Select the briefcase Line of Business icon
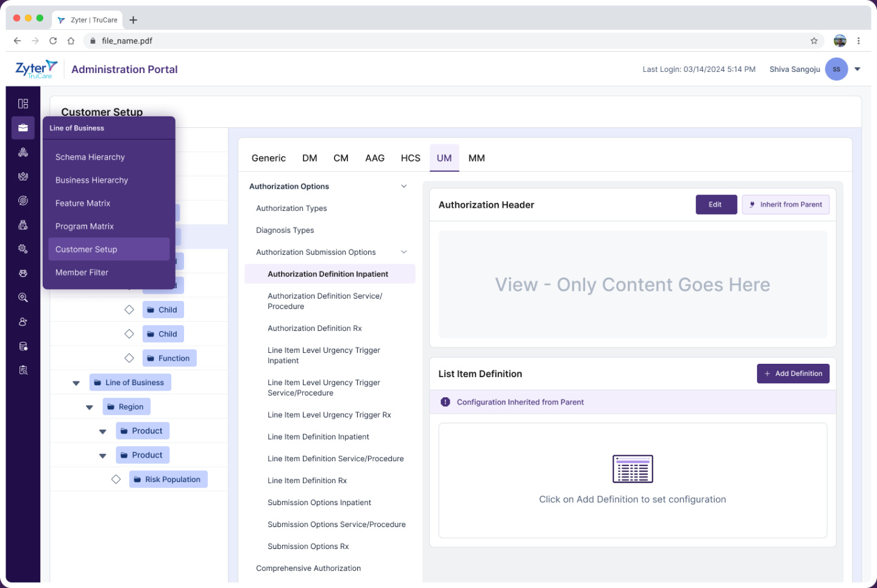The width and height of the screenshot is (877, 588). coord(23,128)
